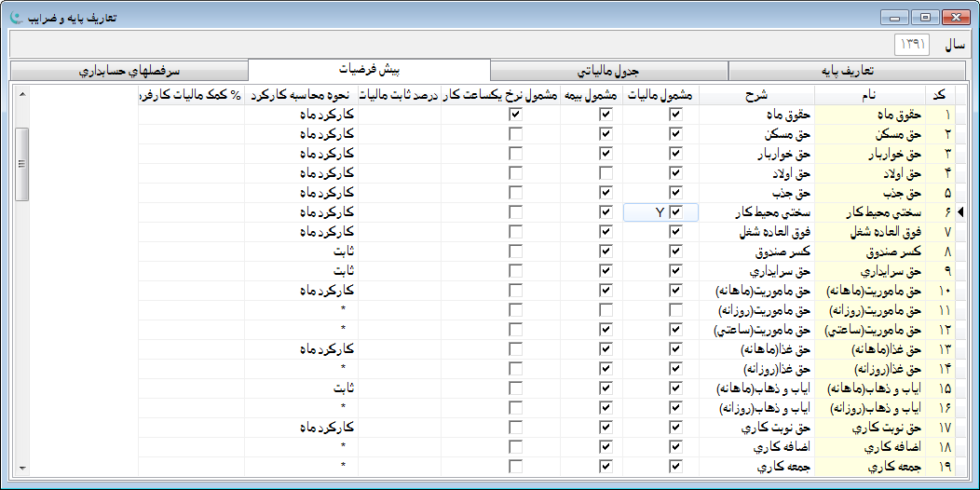Click the نام column header
980x490 pixels.
click(x=868, y=95)
